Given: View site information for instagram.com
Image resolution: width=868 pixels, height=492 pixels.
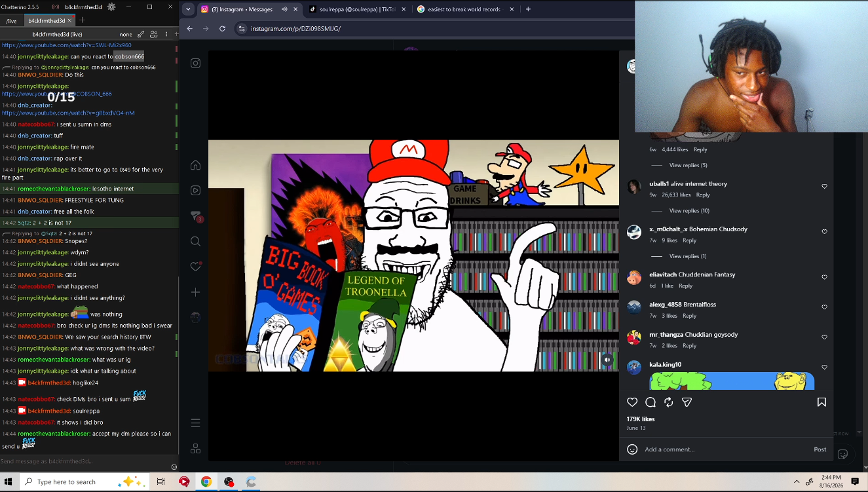Looking at the screenshot, I should [242, 29].
